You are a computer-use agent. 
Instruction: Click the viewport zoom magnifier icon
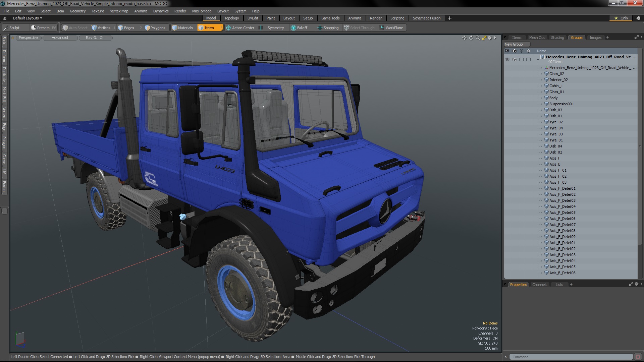[x=478, y=38]
